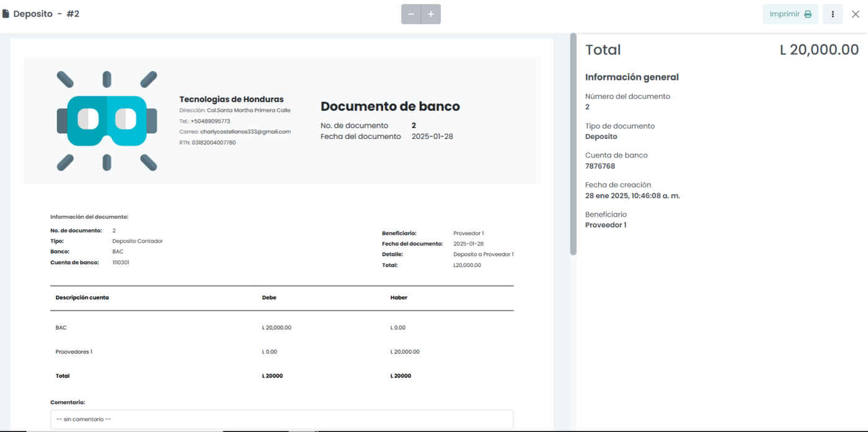Image resolution: width=868 pixels, height=432 pixels.
Task: Close the Deposito document viewer
Action: [x=856, y=14]
